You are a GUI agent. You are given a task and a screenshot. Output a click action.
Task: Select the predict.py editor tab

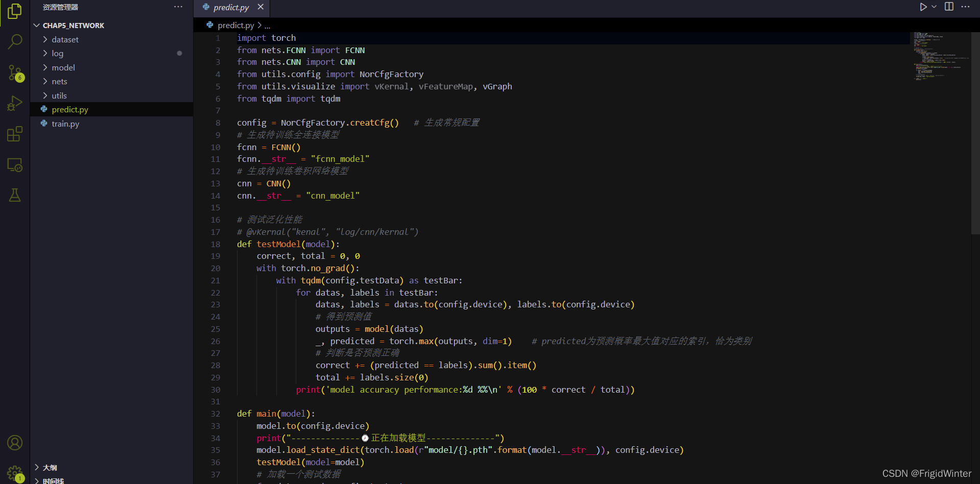click(x=231, y=7)
